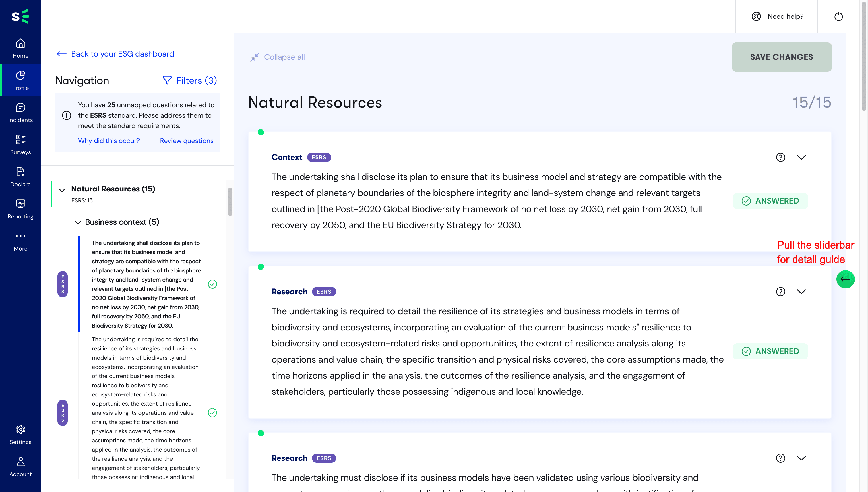Click ANSWERED status on Context card
The image size is (868, 492).
point(770,201)
